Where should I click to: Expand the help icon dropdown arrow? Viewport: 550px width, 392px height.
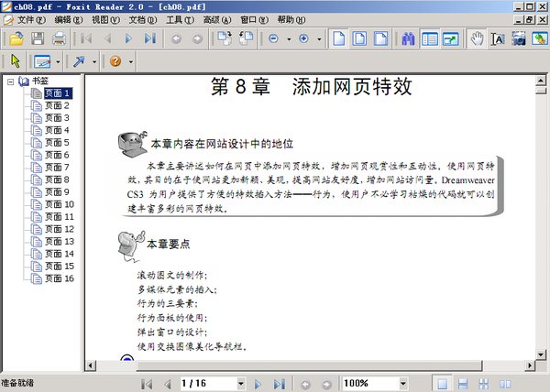click(x=131, y=62)
